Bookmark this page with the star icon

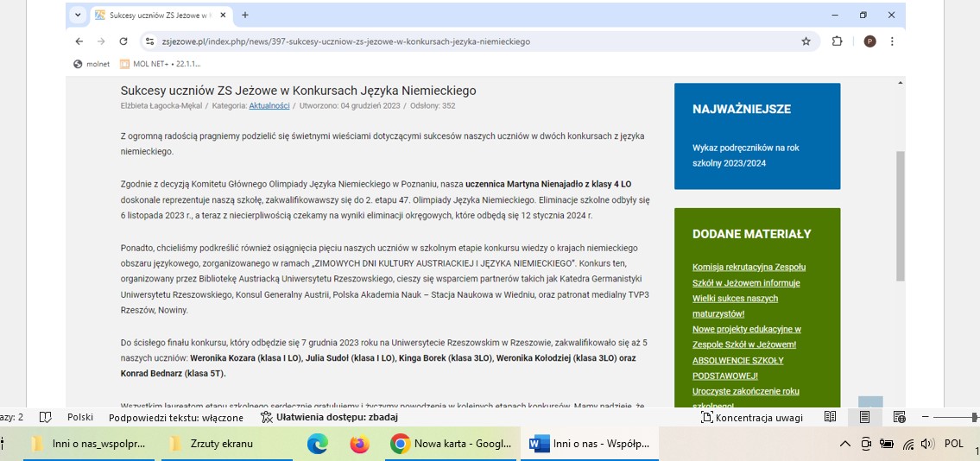coord(806,41)
